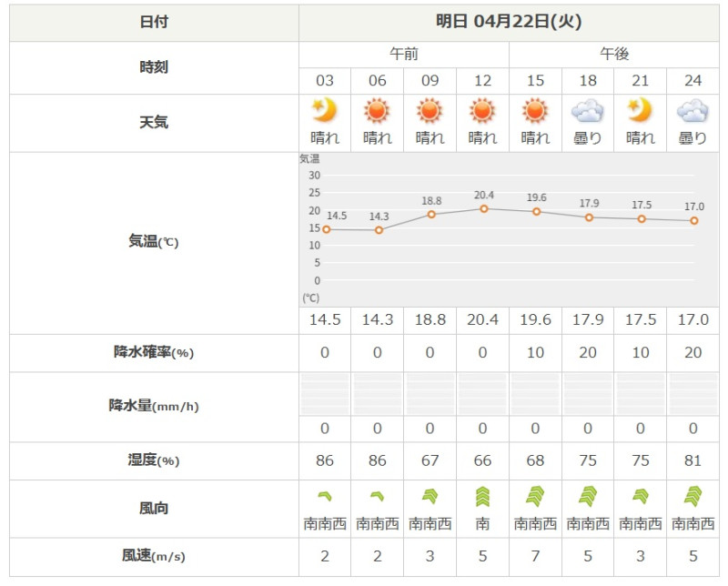Click the wind direction arrow at 03 o'clock
Image resolution: width=728 pixels, height=586 pixels.
[x=325, y=496]
